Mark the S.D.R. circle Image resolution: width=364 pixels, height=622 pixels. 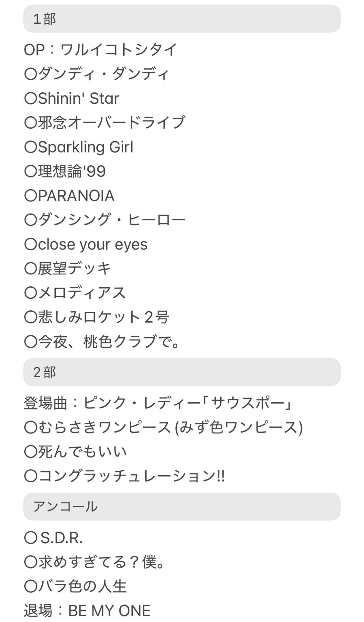(x=31, y=538)
